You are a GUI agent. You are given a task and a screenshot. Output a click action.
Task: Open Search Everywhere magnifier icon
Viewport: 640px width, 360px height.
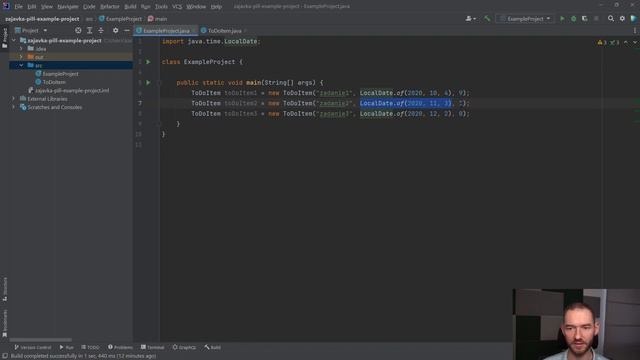pyautogui.click(x=611, y=19)
